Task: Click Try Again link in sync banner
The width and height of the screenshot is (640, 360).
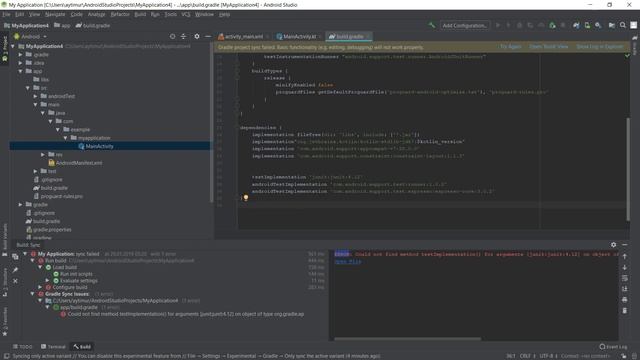Action: click(x=511, y=47)
